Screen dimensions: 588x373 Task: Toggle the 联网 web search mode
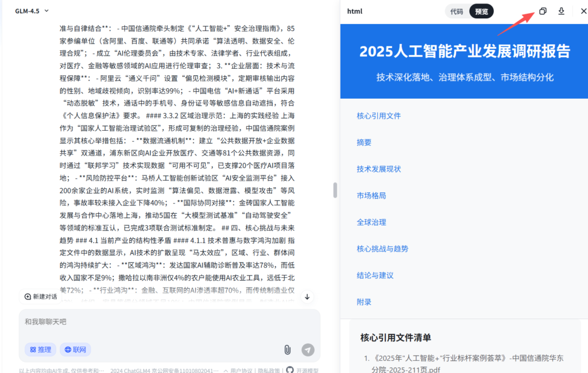coord(75,349)
